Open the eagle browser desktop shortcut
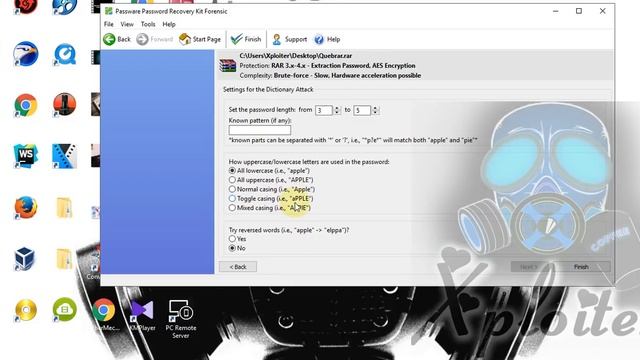640x360 pixels. (x=25, y=53)
